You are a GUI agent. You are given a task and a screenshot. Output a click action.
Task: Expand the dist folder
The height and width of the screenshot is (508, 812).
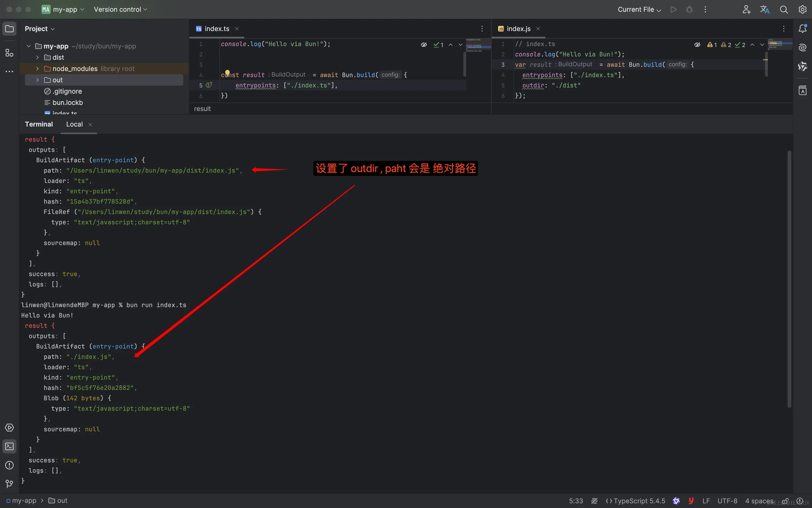point(38,58)
